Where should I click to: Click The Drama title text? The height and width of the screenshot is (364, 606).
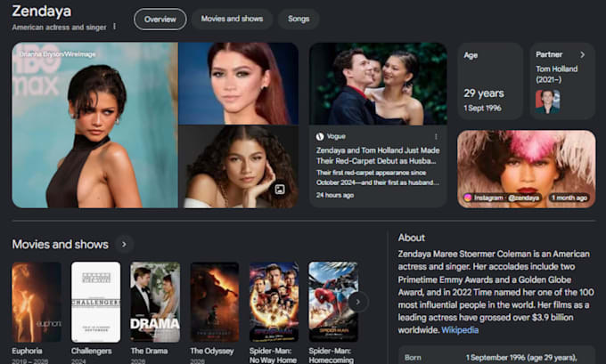coord(149,351)
